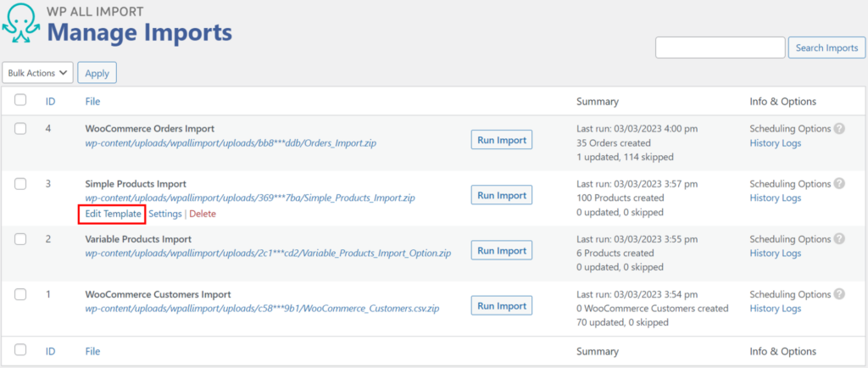Open the Bulk Actions dropdown

tap(37, 73)
